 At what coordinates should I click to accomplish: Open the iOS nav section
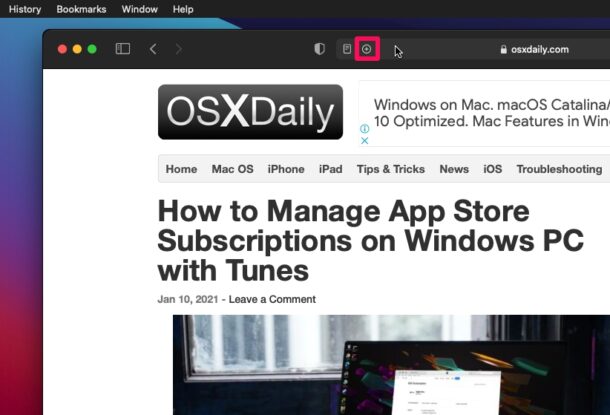point(493,169)
